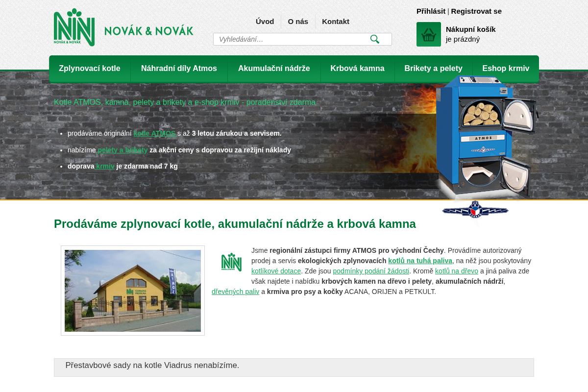
Task: Click the Registrovat se link
Action: [476, 11]
